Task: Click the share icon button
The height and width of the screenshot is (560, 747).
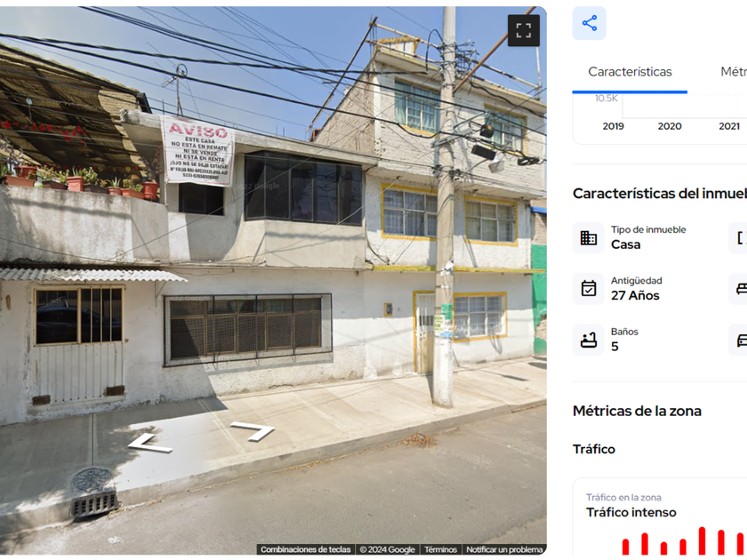Action: coord(590,23)
